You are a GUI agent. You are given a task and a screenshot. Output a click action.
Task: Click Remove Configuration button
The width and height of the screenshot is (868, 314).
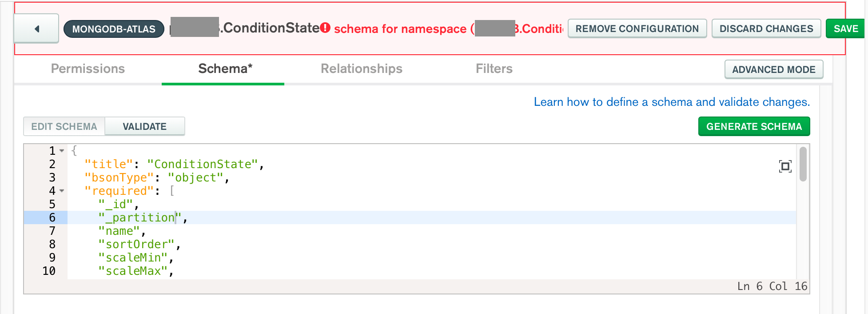(x=637, y=29)
